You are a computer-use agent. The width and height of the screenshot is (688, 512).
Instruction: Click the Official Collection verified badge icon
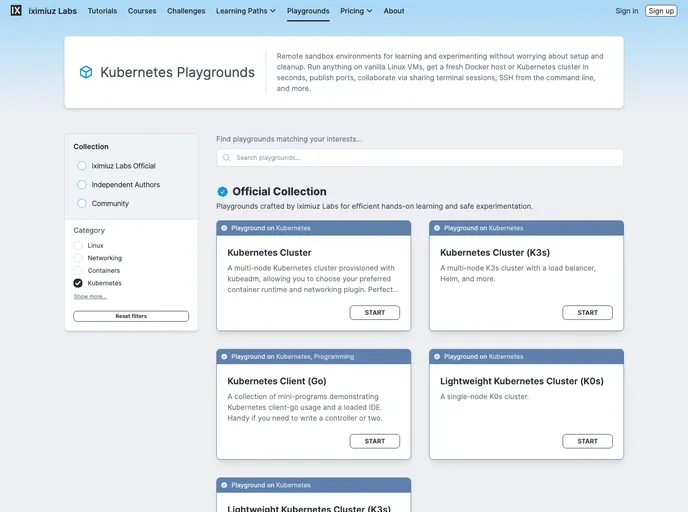click(222, 191)
